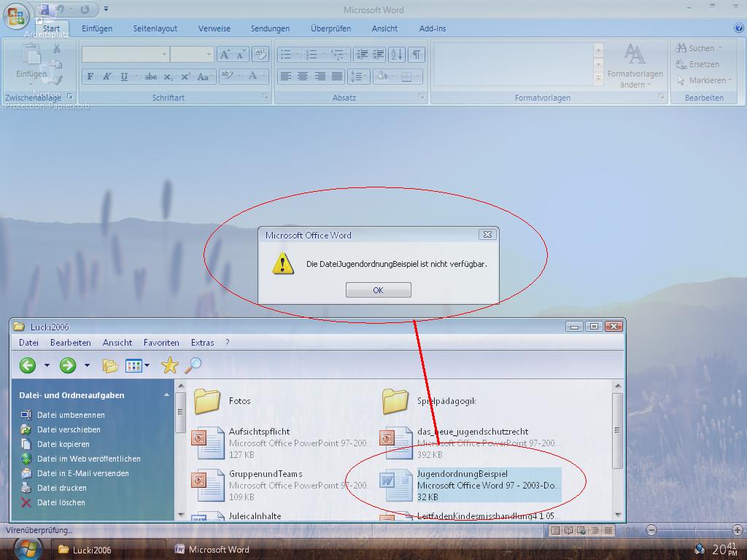Customize the Quick Access Toolbar dropdown
747x560 pixels.
pos(106,9)
